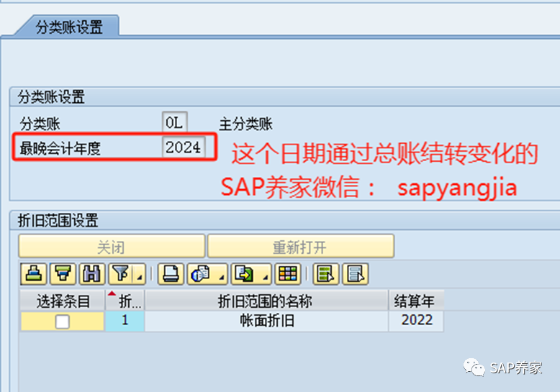Click the 分类账 field containing 0L

174,123
